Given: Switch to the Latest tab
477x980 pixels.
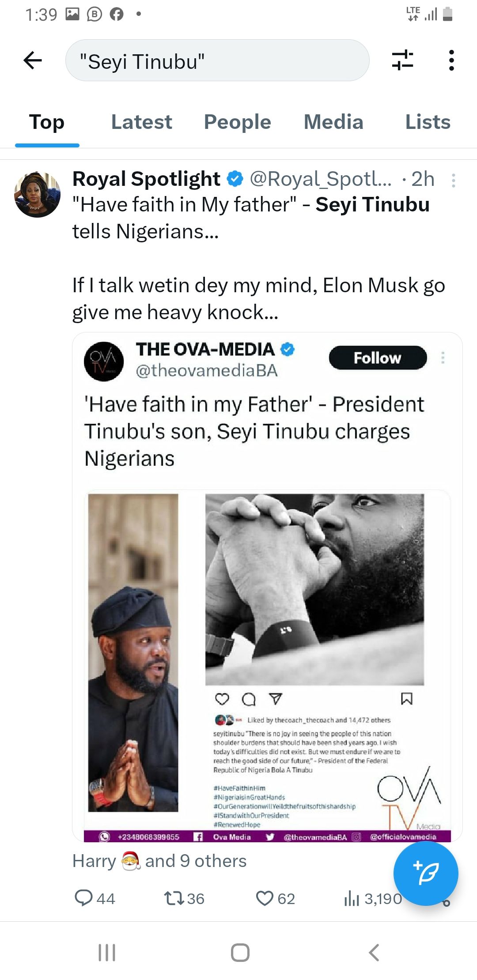Looking at the screenshot, I should tap(141, 122).
